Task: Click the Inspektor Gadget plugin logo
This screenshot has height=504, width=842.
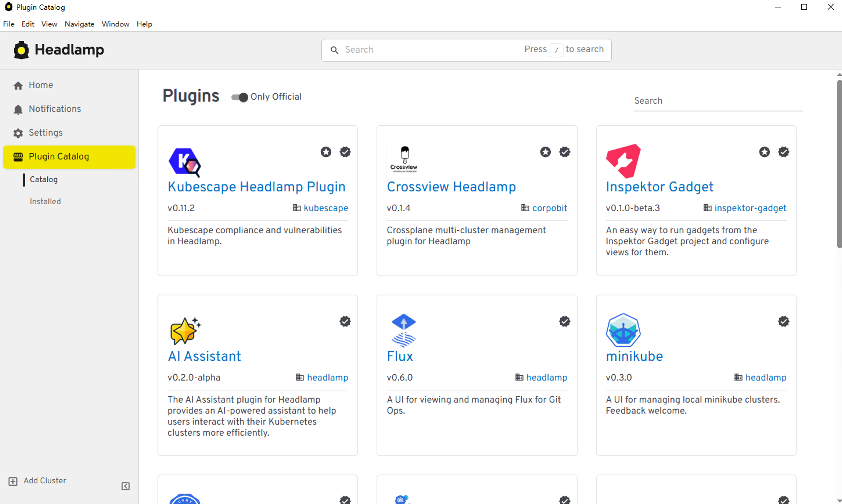Action: 623,161
